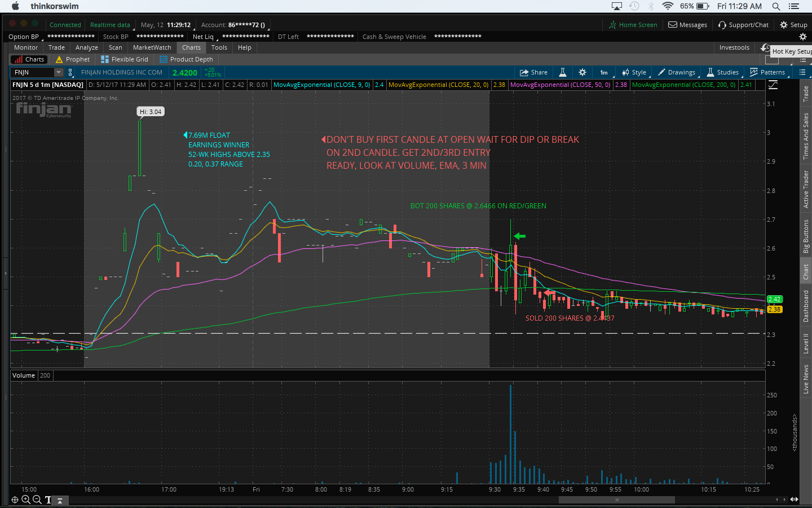Switch to the Analyze tab

(x=87, y=47)
